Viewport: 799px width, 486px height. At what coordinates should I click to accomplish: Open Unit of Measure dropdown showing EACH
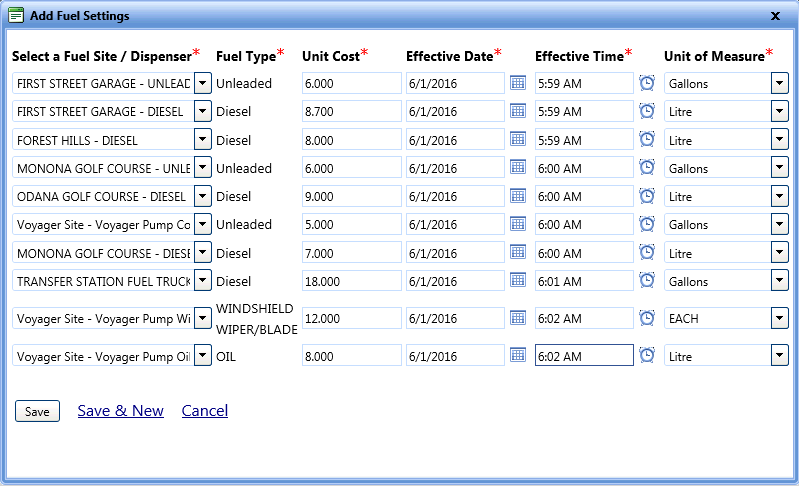pos(780,318)
